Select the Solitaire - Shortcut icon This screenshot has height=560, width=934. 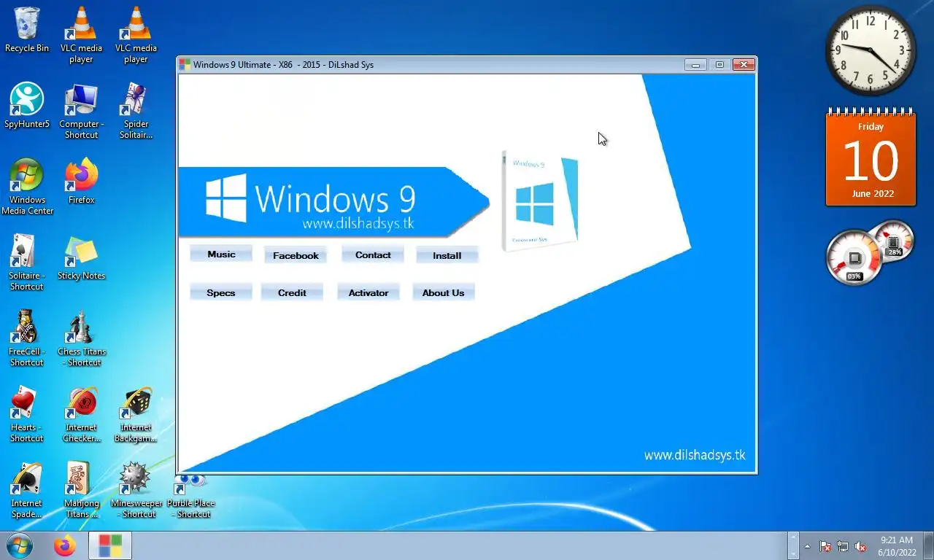click(x=27, y=262)
